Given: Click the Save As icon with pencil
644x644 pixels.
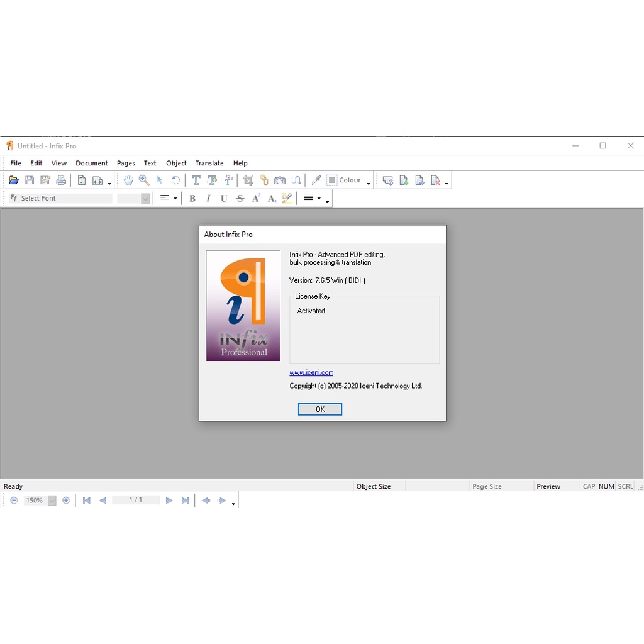Looking at the screenshot, I should coord(45,180).
